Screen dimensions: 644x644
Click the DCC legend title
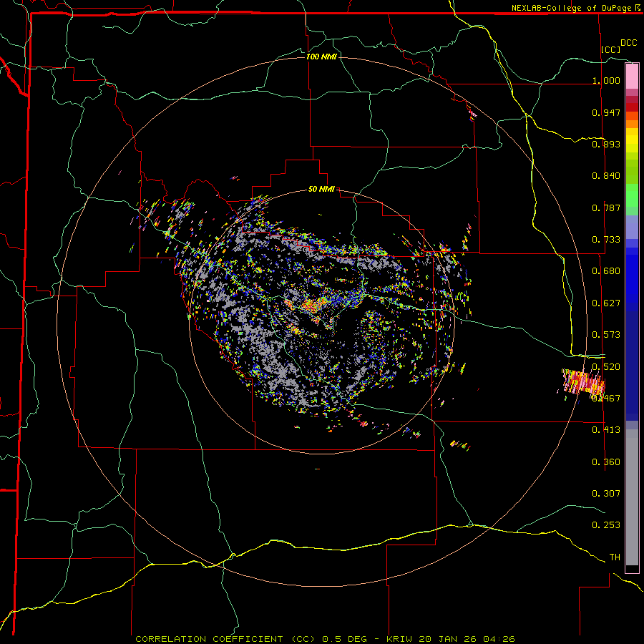[628, 43]
